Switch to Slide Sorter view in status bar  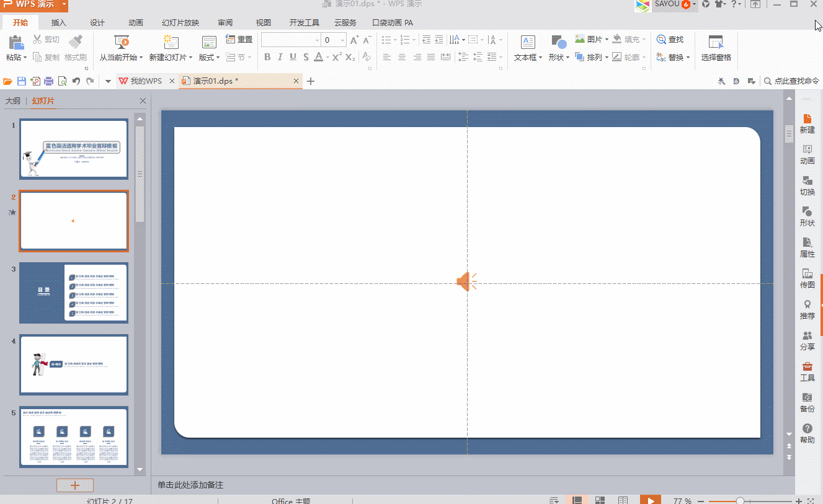[600, 500]
